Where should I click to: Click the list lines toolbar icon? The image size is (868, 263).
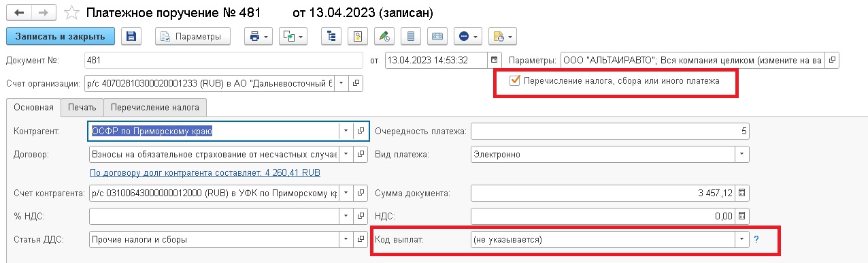click(410, 36)
